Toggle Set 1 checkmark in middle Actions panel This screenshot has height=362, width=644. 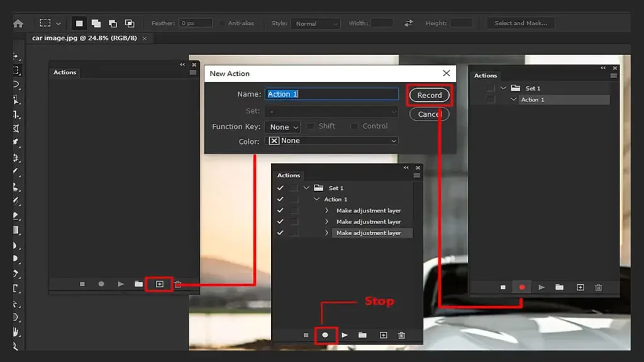280,188
